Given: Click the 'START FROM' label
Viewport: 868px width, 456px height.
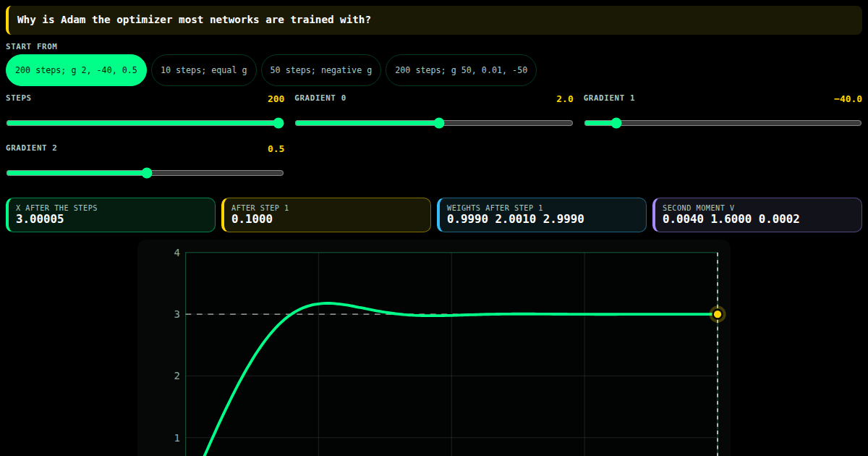Looking at the screenshot, I should pos(32,46).
